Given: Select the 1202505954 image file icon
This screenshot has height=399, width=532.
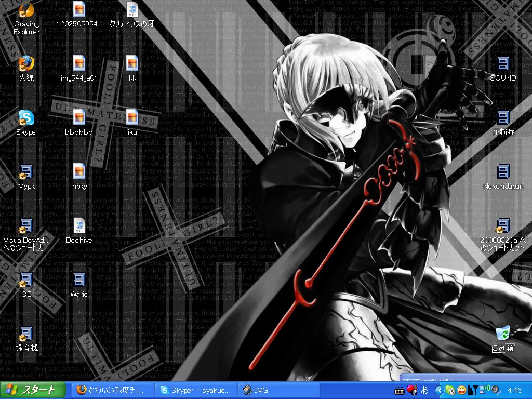Looking at the screenshot, I should [79, 10].
